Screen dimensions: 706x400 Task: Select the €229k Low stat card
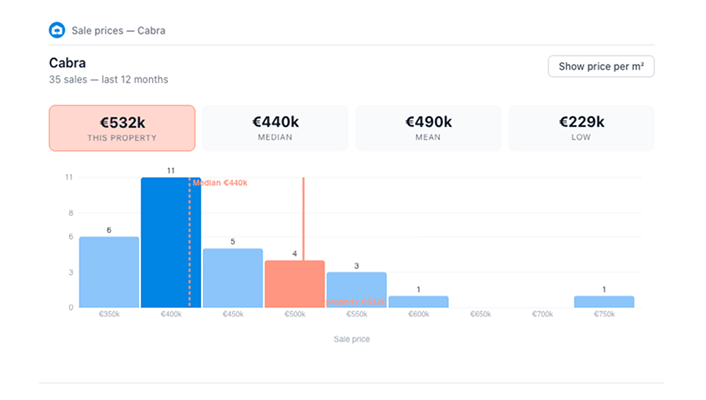pos(581,128)
